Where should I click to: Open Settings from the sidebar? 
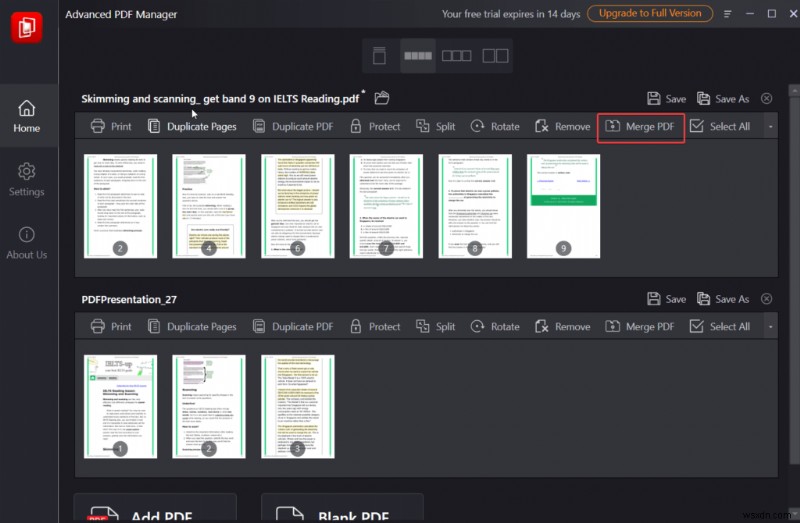tap(27, 180)
